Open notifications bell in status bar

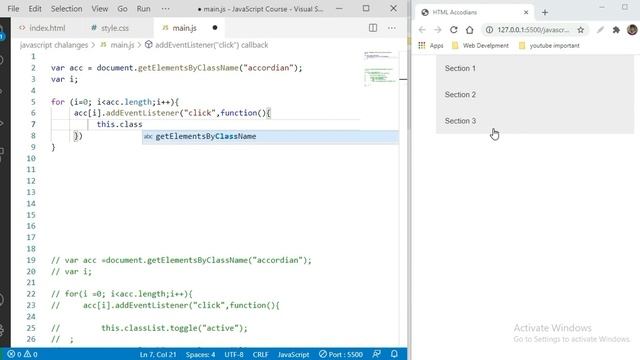pyautogui.click(x=394, y=354)
